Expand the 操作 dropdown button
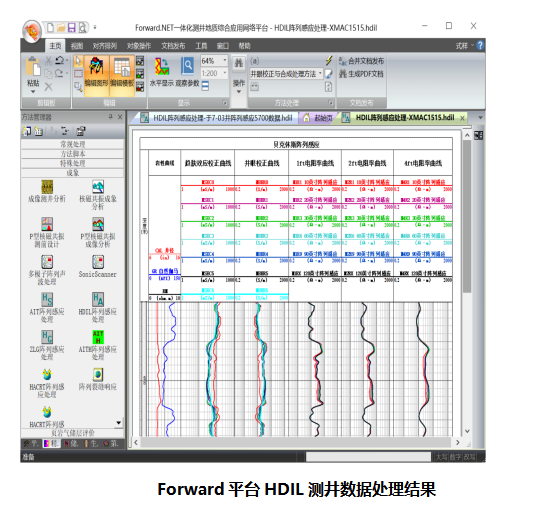This screenshot has height=505, width=551. 239,92
